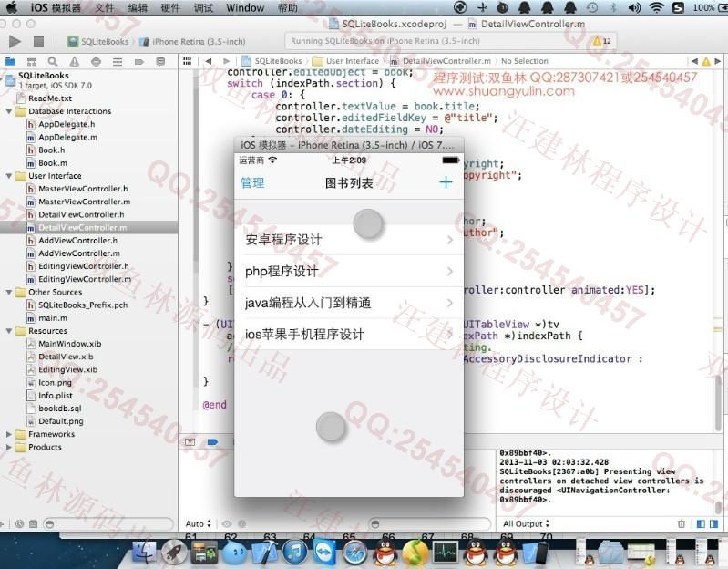Click the editor vertical scrollbar

click(718, 402)
